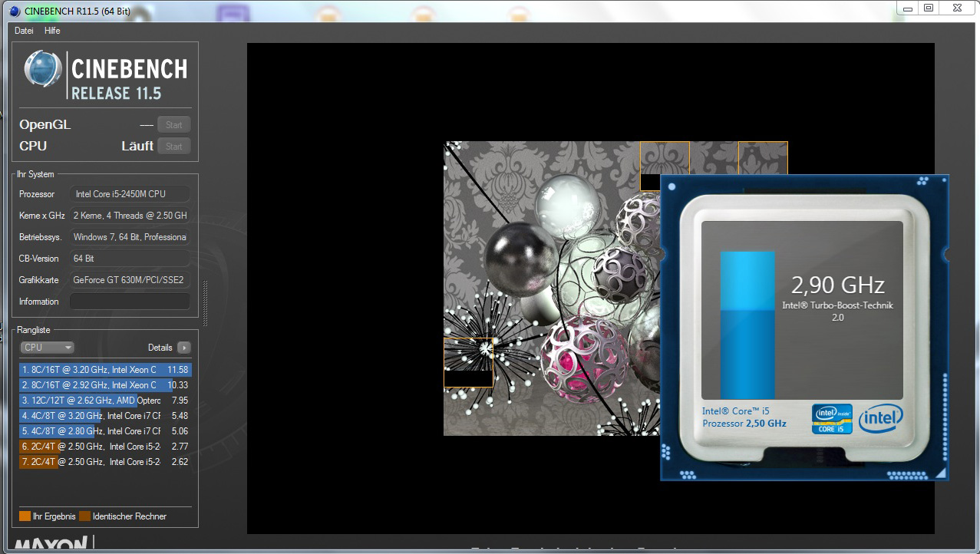Select ranking row 4 scoring 5.48
980x554 pixels.
105,416
